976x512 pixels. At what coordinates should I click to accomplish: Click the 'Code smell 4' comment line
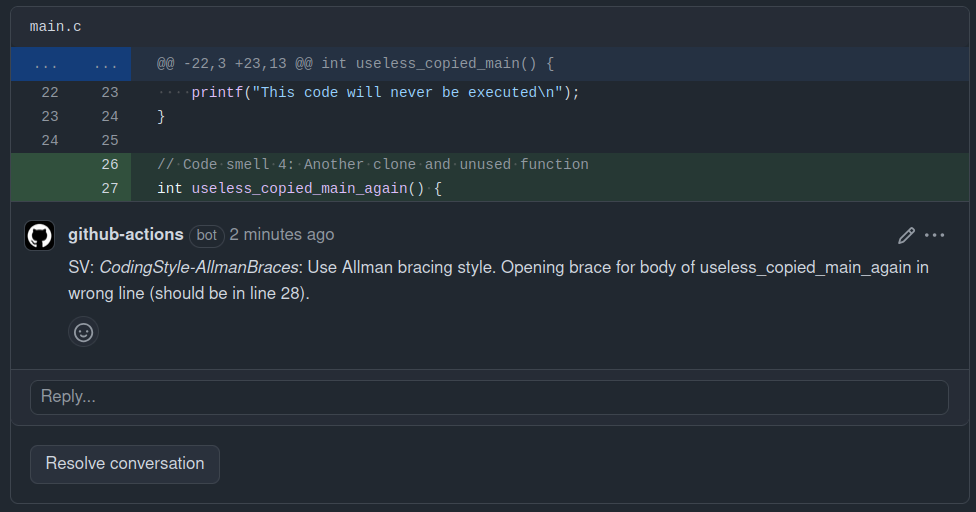point(373,164)
